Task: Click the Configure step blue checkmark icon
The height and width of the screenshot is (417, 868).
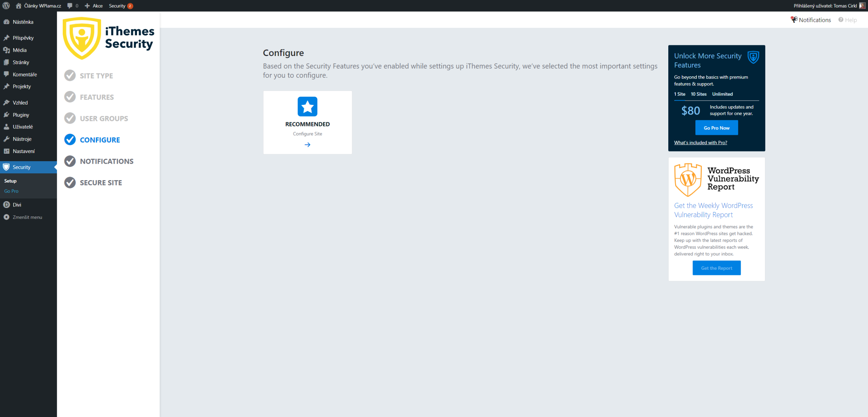Action: (70, 139)
